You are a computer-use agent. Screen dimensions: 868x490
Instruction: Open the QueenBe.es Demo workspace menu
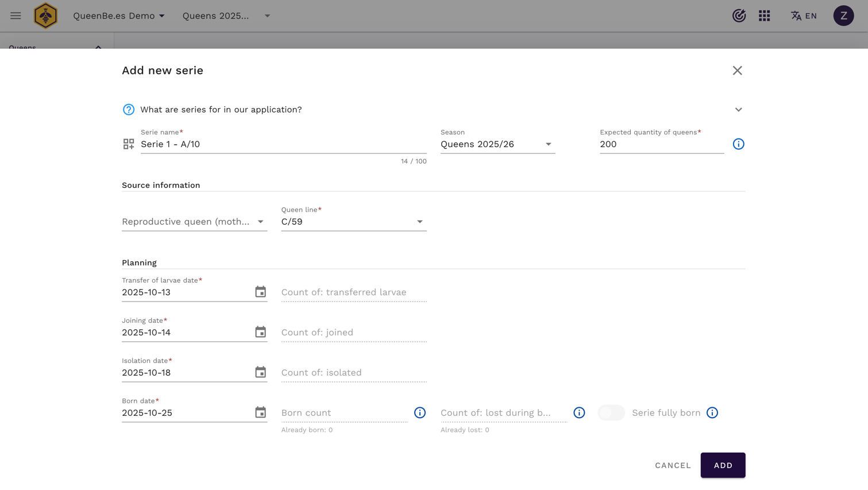[x=119, y=16]
